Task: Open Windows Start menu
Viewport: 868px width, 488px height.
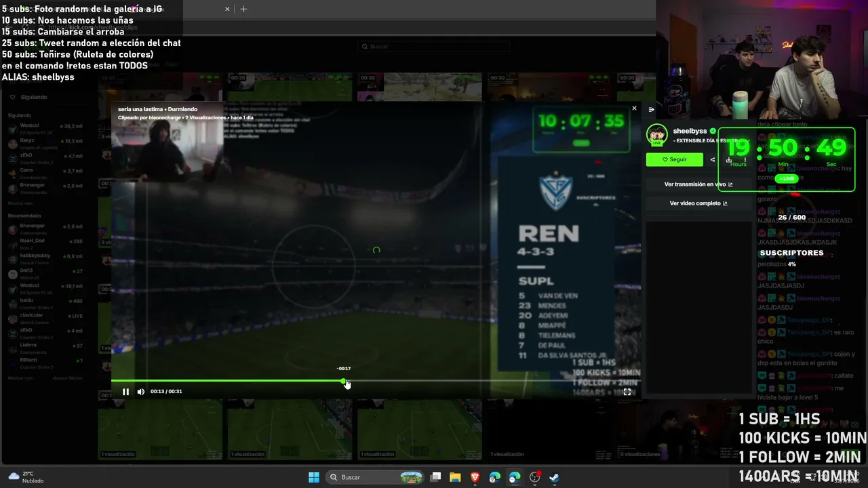Action: [x=314, y=477]
